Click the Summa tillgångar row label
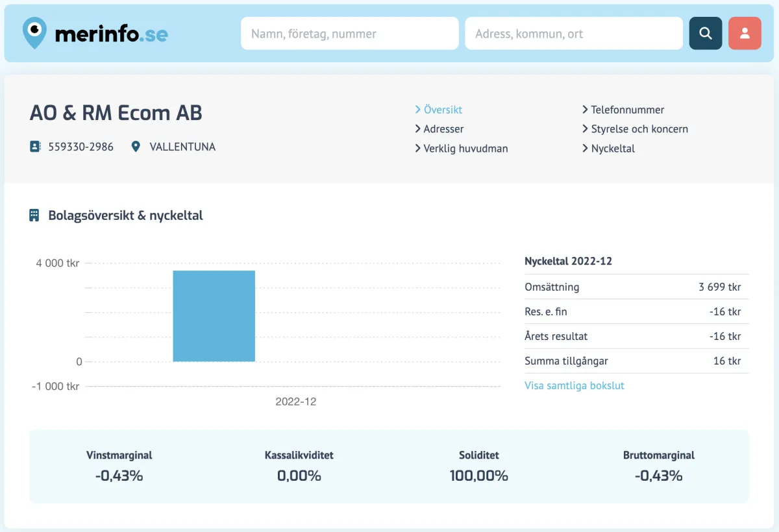The height and width of the screenshot is (532, 779). click(566, 361)
